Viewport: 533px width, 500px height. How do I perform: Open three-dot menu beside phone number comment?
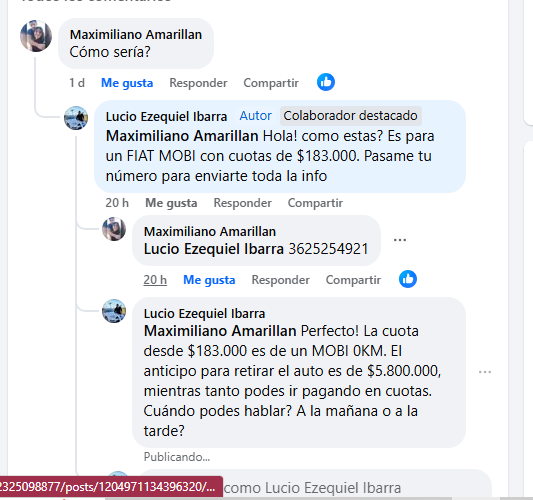(400, 240)
